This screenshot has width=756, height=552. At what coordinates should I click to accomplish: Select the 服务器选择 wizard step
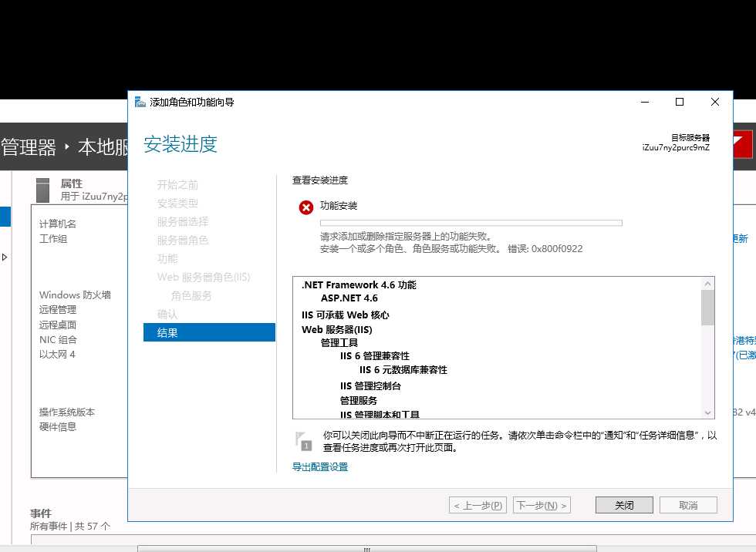coord(183,221)
